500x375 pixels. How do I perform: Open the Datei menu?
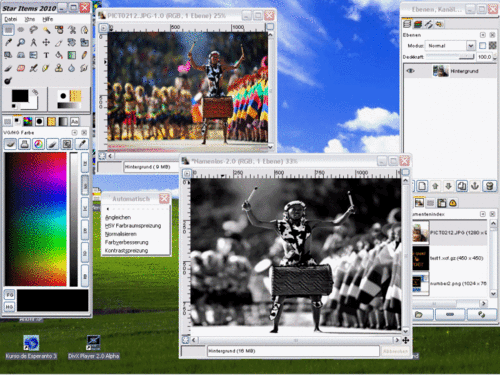11,19
